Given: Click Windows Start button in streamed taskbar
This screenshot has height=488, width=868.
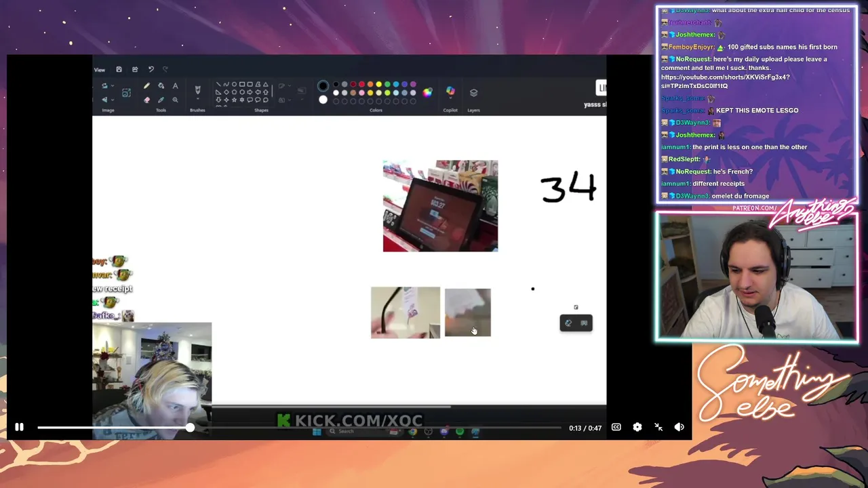Looking at the screenshot, I should 317,431.
